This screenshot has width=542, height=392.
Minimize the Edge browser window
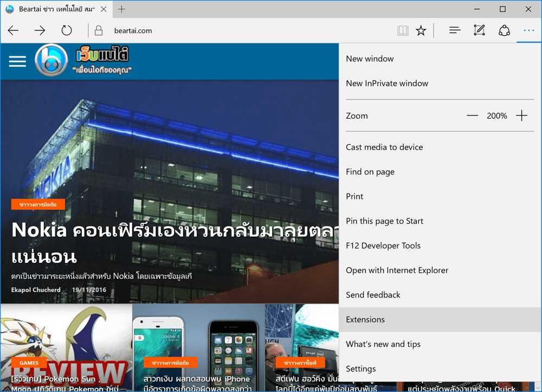(477, 9)
